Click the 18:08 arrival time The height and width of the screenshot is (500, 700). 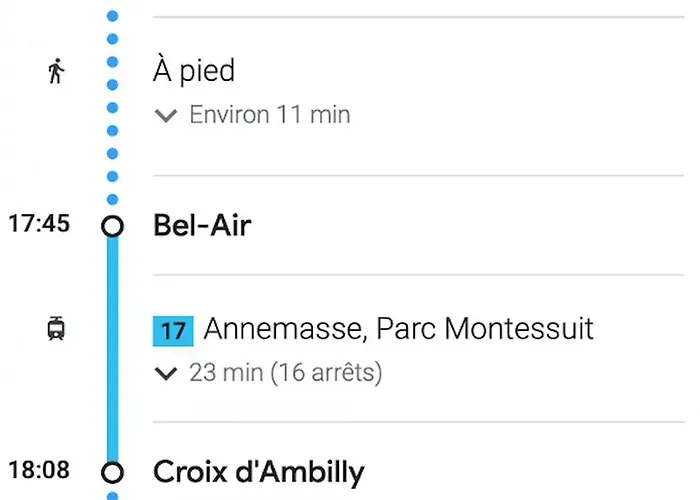[x=39, y=469]
